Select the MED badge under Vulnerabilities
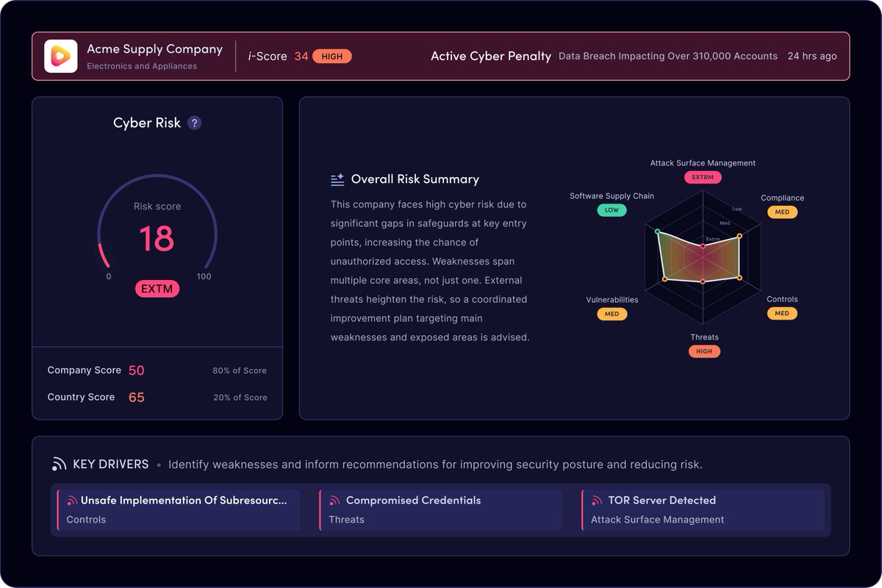Viewport: 882px width, 588px height. pyautogui.click(x=612, y=314)
